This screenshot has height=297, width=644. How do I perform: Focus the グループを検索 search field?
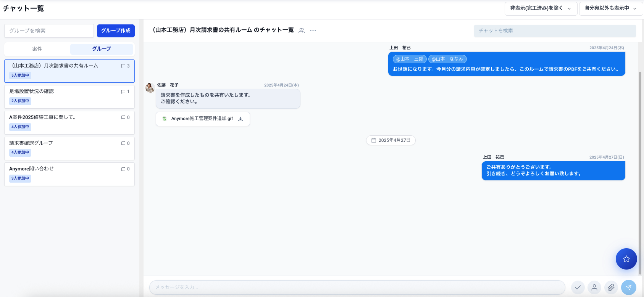point(49,31)
